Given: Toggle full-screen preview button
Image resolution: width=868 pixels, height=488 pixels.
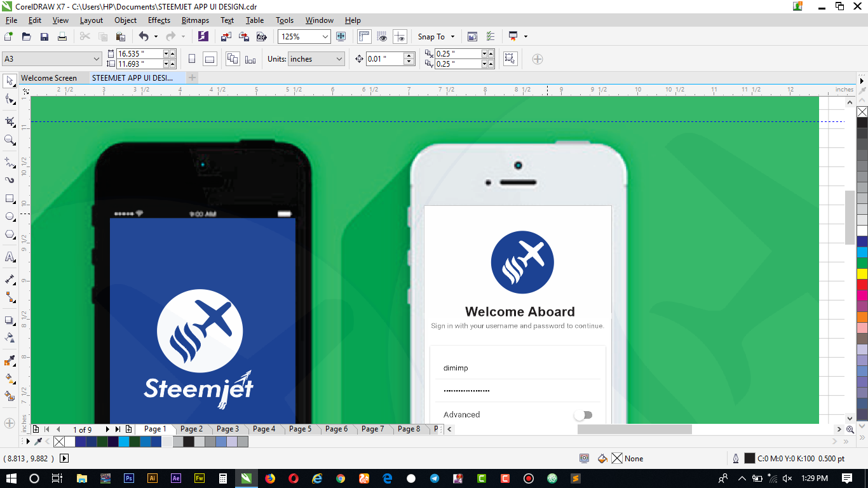Looking at the screenshot, I should (341, 37).
